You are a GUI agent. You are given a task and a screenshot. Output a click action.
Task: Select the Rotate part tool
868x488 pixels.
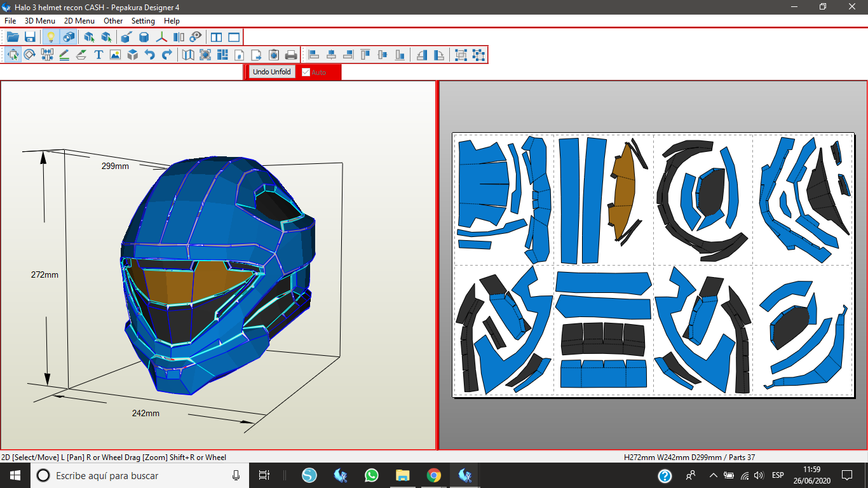[29, 55]
